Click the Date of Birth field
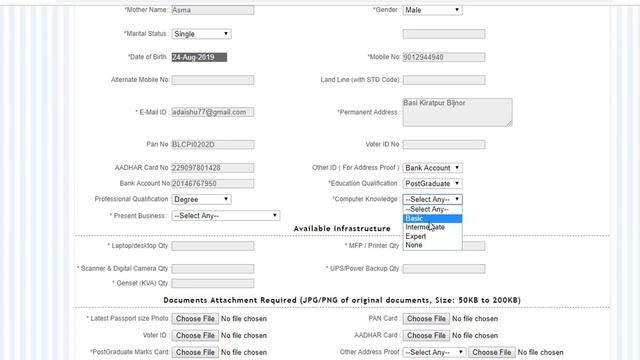This screenshot has width=640, height=360. tap(199, 57)
